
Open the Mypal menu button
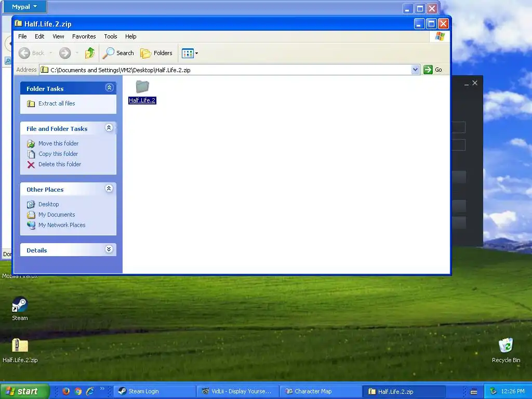[x=24, y=7]
